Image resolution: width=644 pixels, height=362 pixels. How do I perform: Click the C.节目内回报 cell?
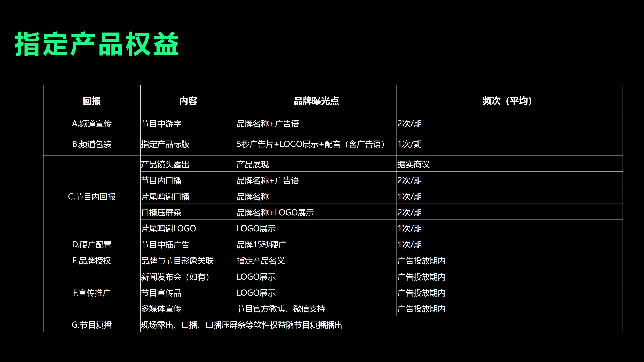tap(92, 196)
